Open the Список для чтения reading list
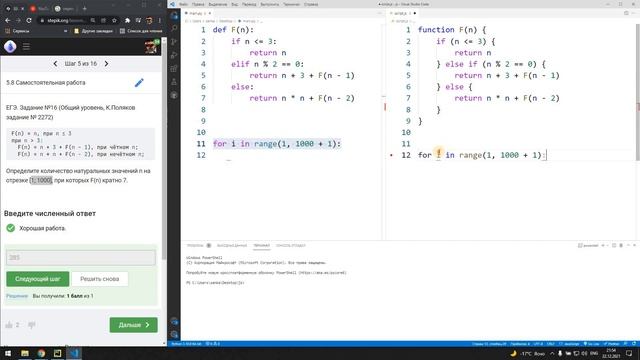The height and width of the screenshot is (360, 640). pos(141,31)
